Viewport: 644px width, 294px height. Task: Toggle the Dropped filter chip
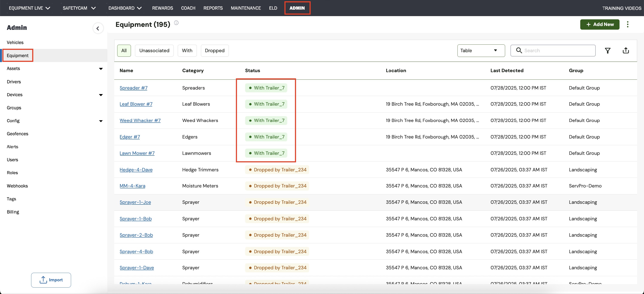click(x=214, y=50)
